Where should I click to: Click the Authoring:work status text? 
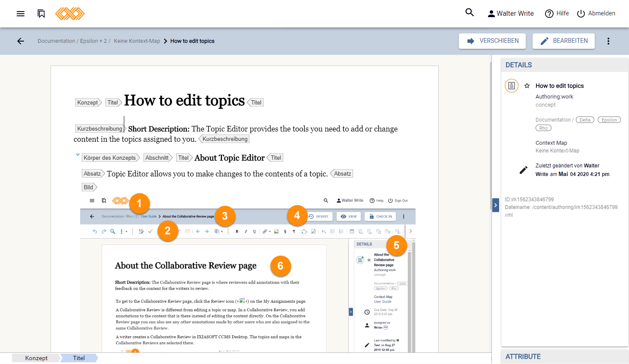554,97
